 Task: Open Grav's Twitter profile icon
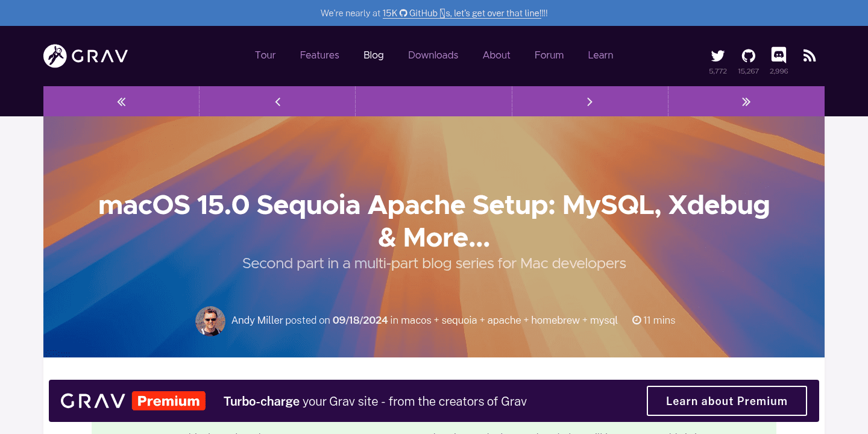click(717, 55)
